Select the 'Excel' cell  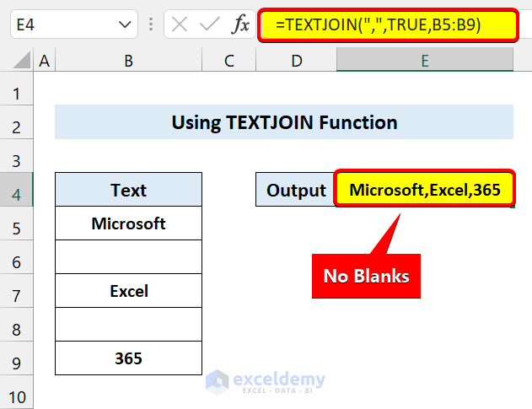[x=128, y=291]
